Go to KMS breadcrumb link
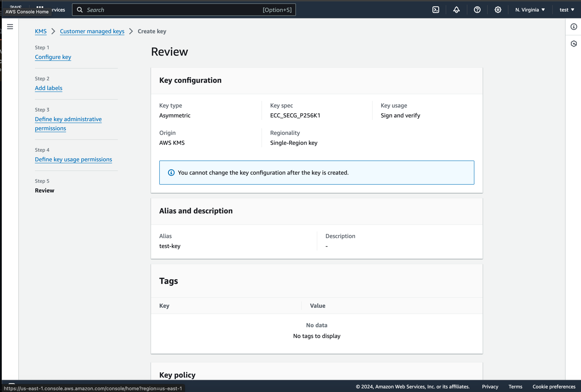The width and height of the screenshot is (581, 392). point(41,31)
